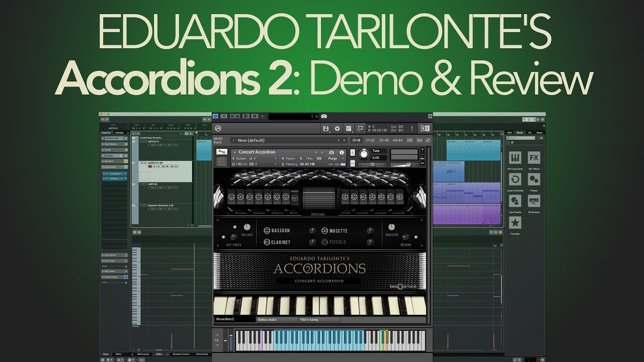
Task: Select the 49-64 channel page button
Action: tap(397, 140)
